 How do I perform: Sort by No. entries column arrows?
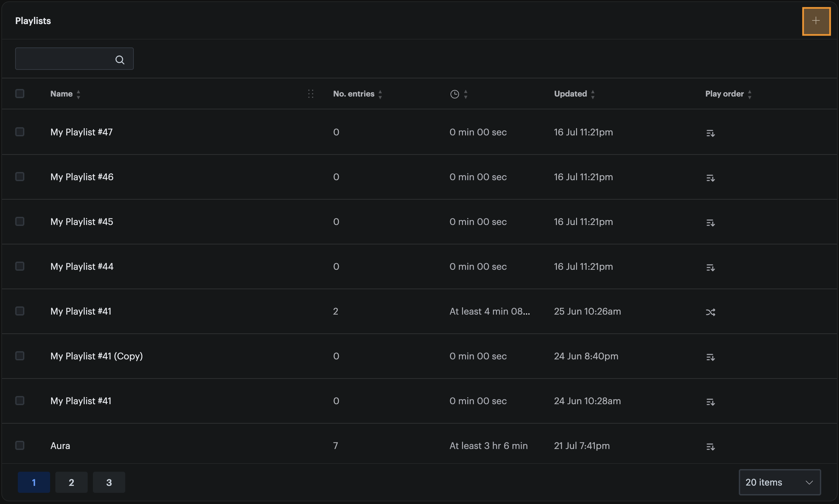tap(380, 94)
